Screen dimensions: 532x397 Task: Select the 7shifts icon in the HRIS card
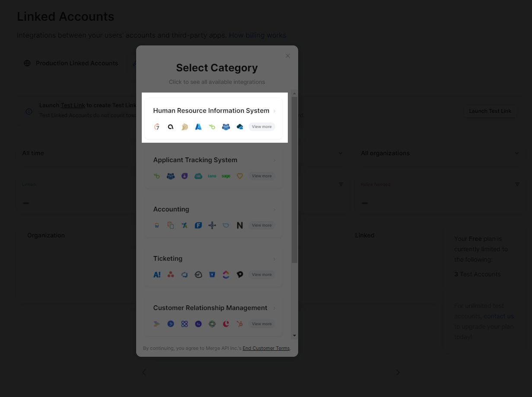point(157,127)
